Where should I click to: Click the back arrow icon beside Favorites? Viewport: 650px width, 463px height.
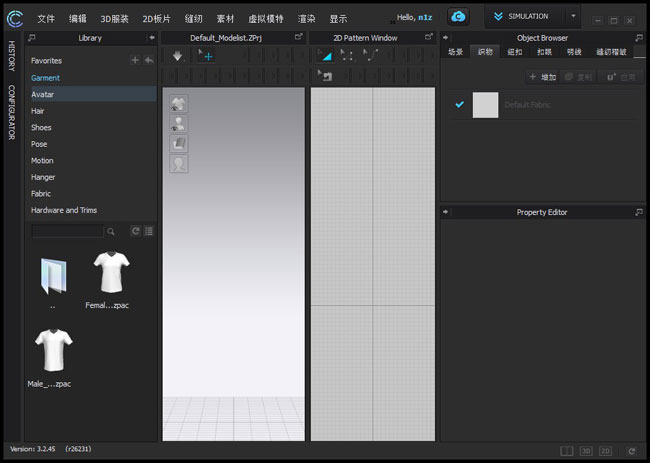coord(149,61)
